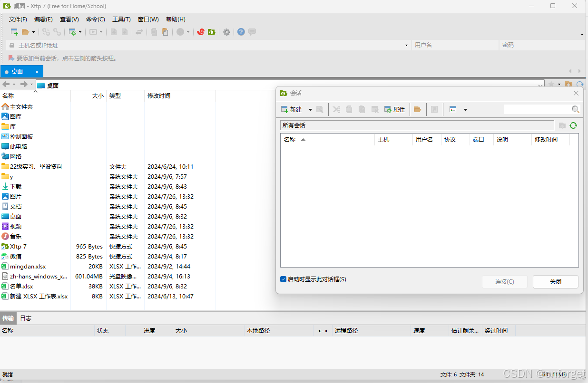The height and width of the screenshot is (383, 588).
Task: Click the 属性 properties button in Sessions dialog
Action: pos(395,109)
